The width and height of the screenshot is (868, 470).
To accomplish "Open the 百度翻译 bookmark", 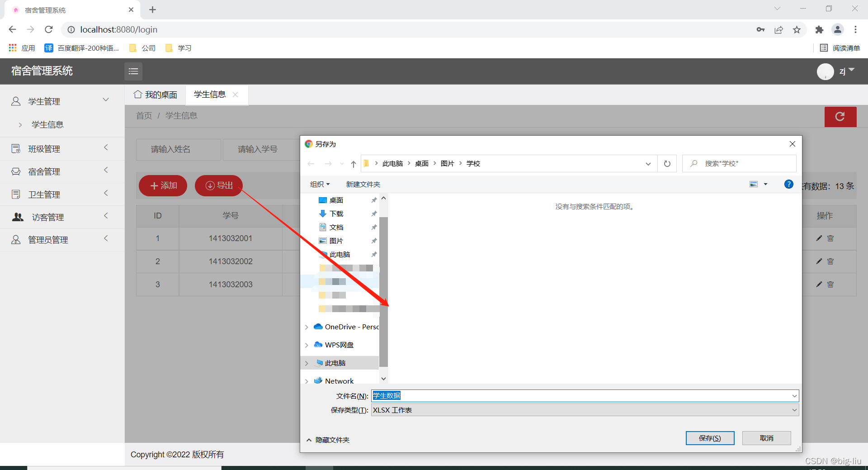I will click(x=82, y=48).
